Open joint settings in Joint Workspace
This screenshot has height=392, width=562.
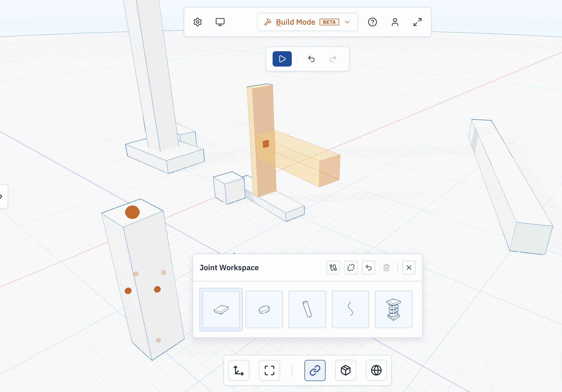pos(333,268)
